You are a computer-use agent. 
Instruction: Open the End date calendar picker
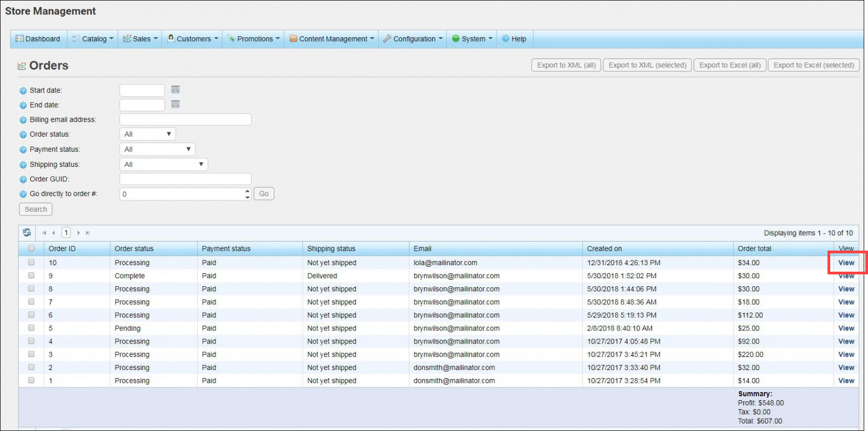pyautogui.click(x=175, y=104)
